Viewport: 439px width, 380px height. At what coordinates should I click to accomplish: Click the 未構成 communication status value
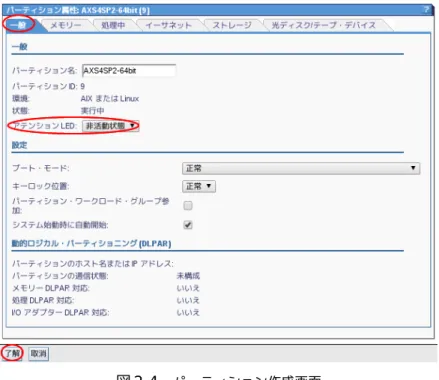188,276
